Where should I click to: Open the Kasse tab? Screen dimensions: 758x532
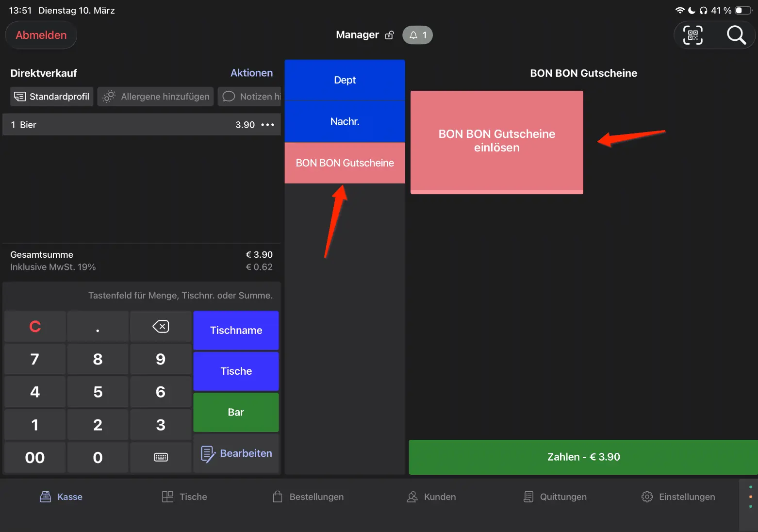61,497
